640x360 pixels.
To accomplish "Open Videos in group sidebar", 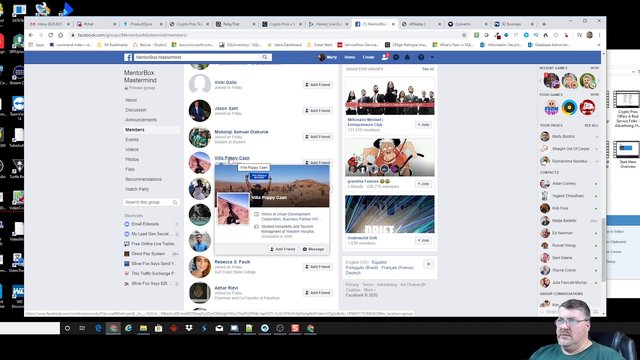I will (x=132, y=149).
